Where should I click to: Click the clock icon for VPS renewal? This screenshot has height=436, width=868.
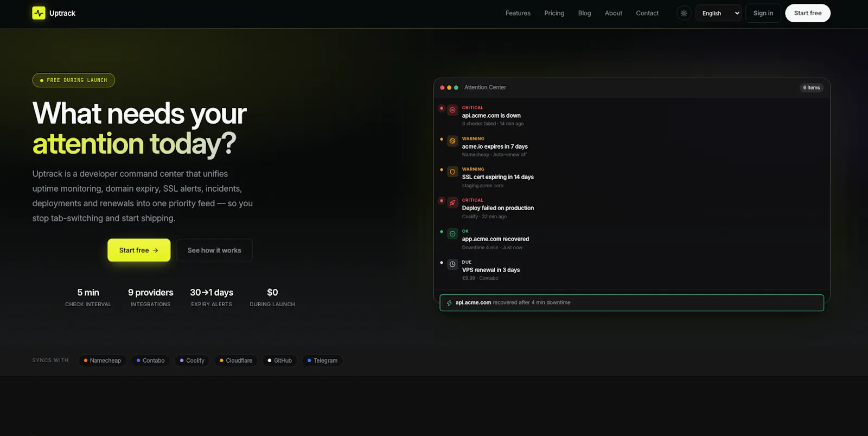click(x=452, y=264)
